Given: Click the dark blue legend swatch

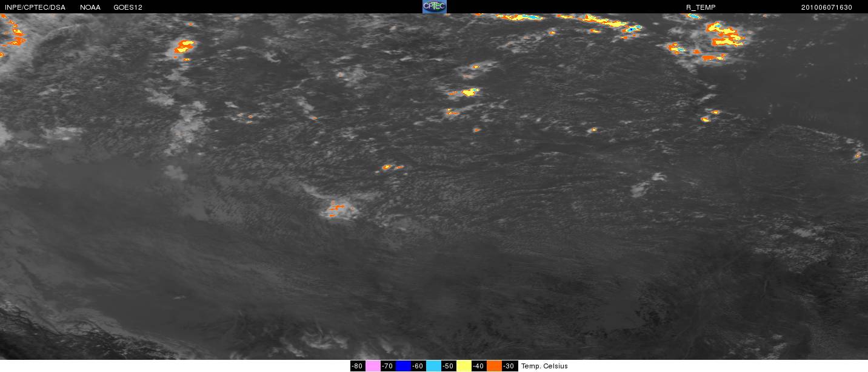Looking at the screenshot, I should [x=403, y=366].
